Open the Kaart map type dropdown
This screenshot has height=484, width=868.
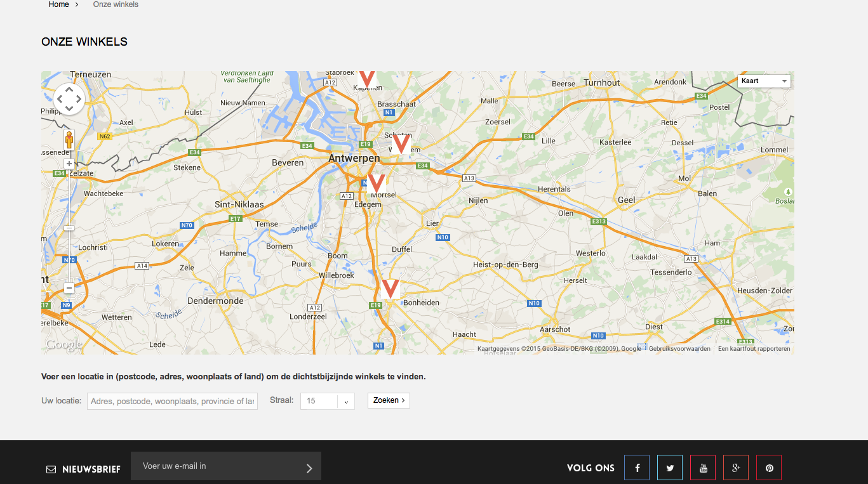coord(765,81)
